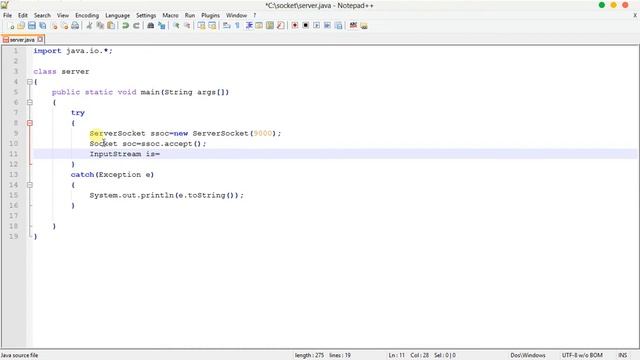Click the Zoom In toolbar icon
This screenshot has height=360, width=640.
point(176,26)
